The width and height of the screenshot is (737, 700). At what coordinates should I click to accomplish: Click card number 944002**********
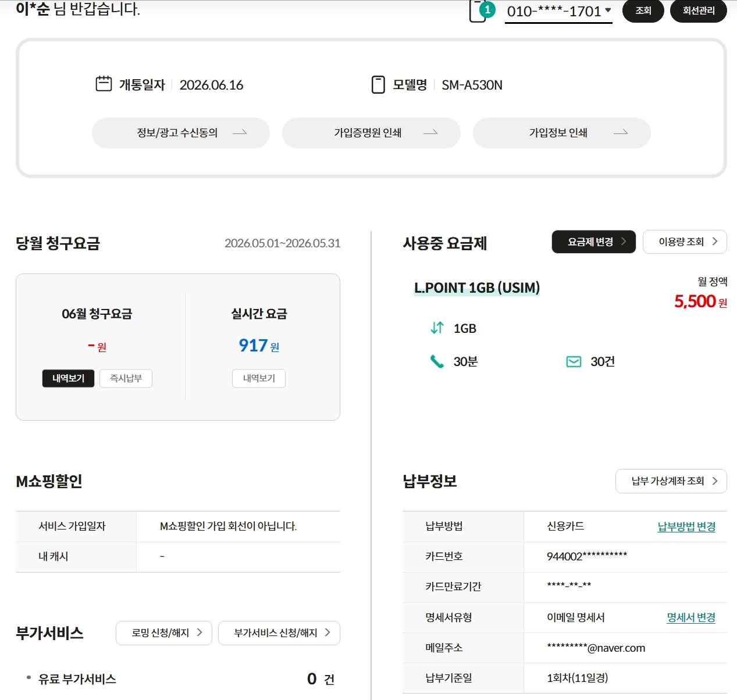pyautogui.click(x=587, y=557)
